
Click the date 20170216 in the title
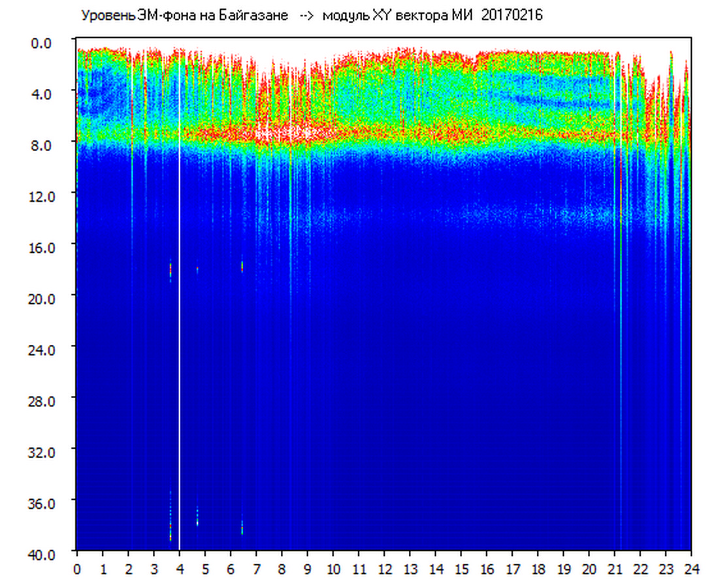pyautogui.click(x=512, y=16)
